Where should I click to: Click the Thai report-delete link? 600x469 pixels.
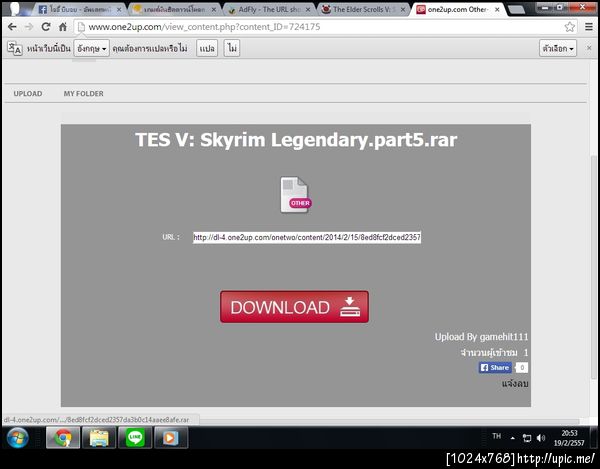point(515,383)
